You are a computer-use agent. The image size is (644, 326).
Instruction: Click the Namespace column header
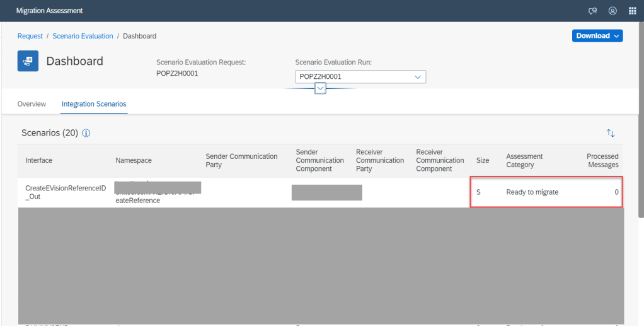[134, 161]
